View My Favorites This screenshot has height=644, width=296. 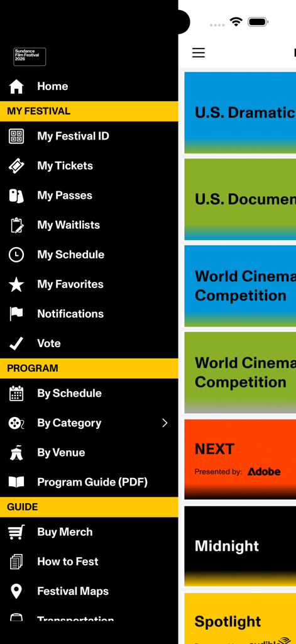tap(70, 284)
